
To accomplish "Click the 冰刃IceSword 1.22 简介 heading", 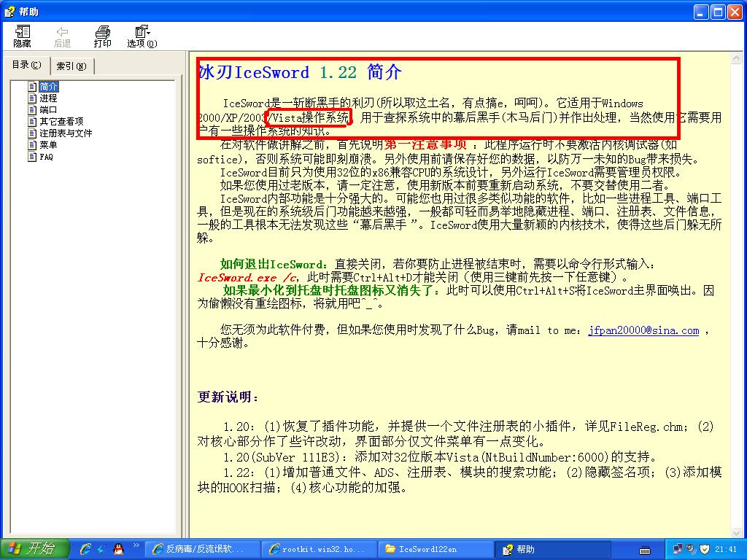I will [x=300, y=72].
